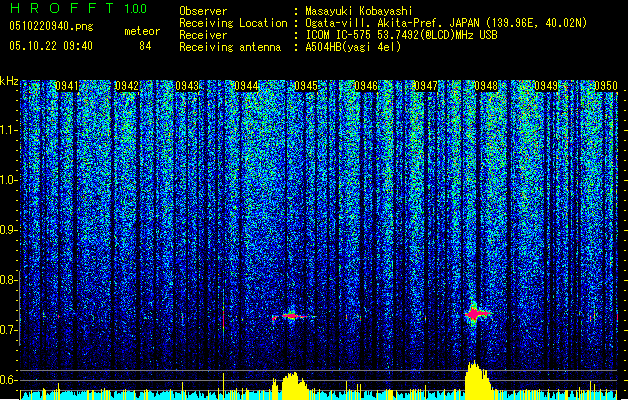Image resolution: width=629 pixels, height=400 pixels.
Task: Click the meteor count value 84
Action: 145,46
